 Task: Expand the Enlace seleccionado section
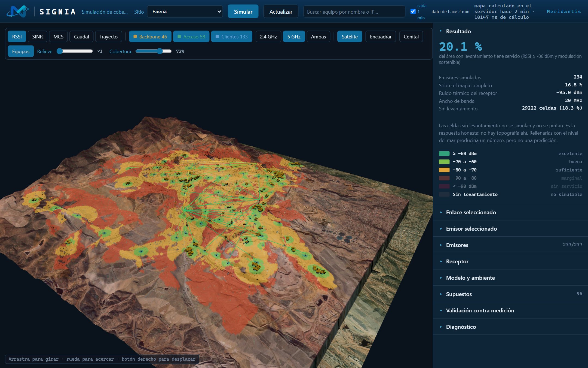[x=510, y=212]
